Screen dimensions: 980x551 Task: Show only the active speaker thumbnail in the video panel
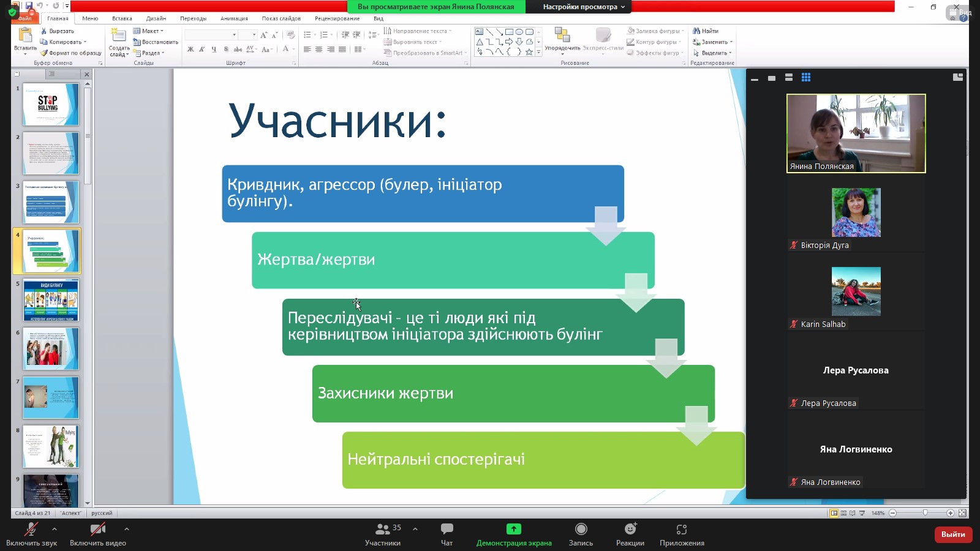(772, 78)
